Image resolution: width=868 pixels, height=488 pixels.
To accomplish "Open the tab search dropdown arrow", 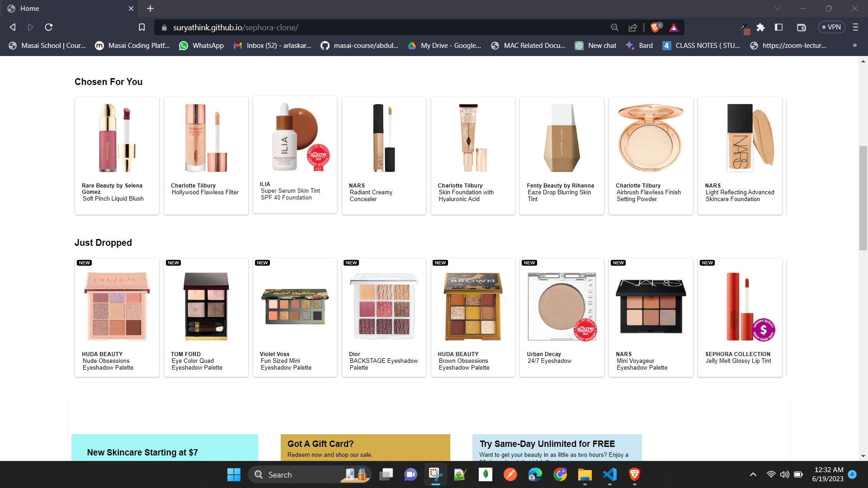I will coord(777,8).
